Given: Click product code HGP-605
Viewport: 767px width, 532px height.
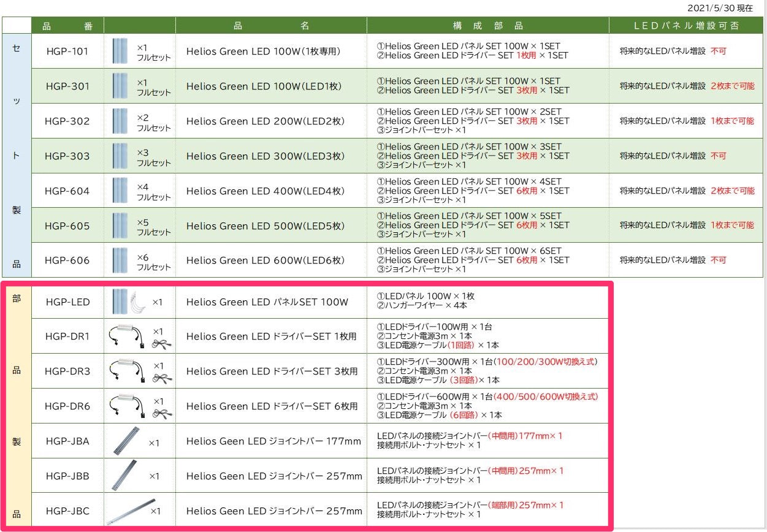Looking at the screenshot, I should tap(67, 226).
